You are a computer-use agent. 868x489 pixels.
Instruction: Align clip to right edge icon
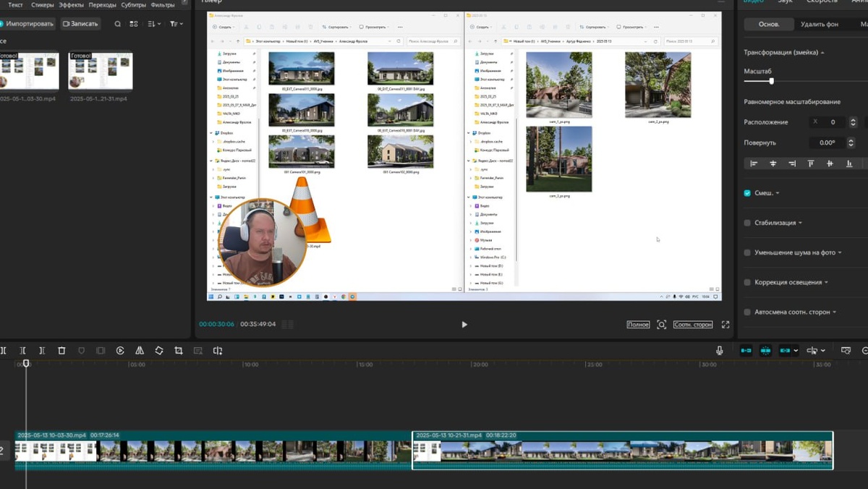tap(792, 163)
